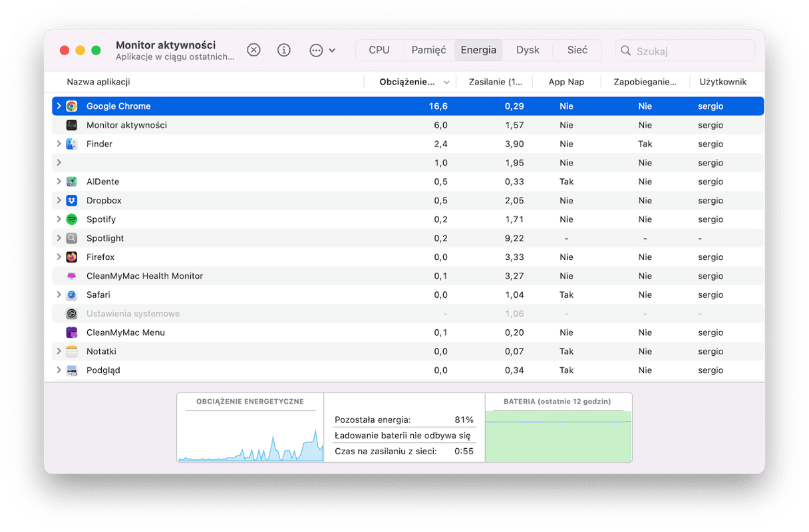This screenshot has width=809, height=532.
Task: Select the Energia tab
Action: 478,50
